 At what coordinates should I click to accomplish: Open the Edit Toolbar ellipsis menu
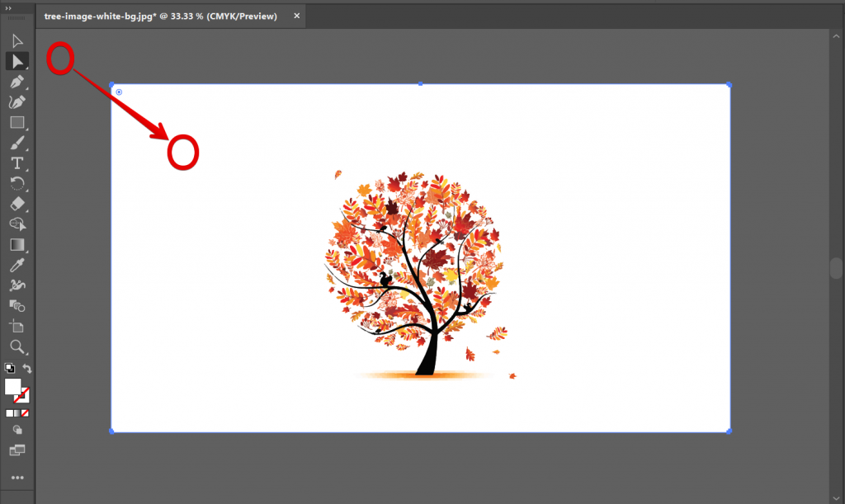(17, 477)
